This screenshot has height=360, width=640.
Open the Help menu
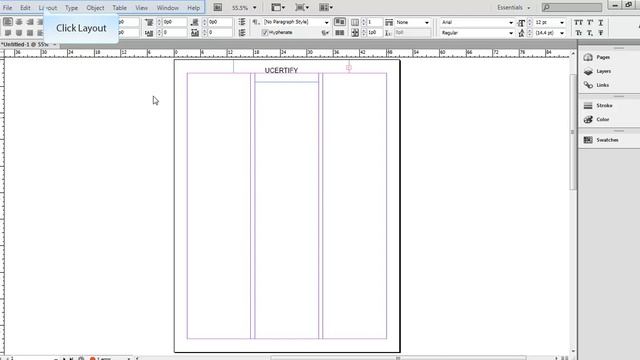point(193,8)
